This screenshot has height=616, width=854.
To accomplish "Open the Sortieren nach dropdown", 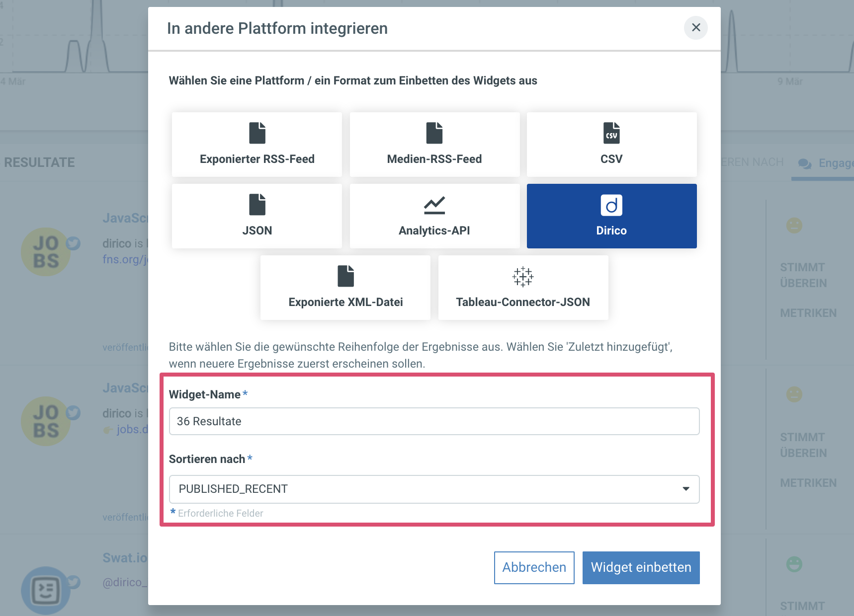I will [x=434, y=489].
